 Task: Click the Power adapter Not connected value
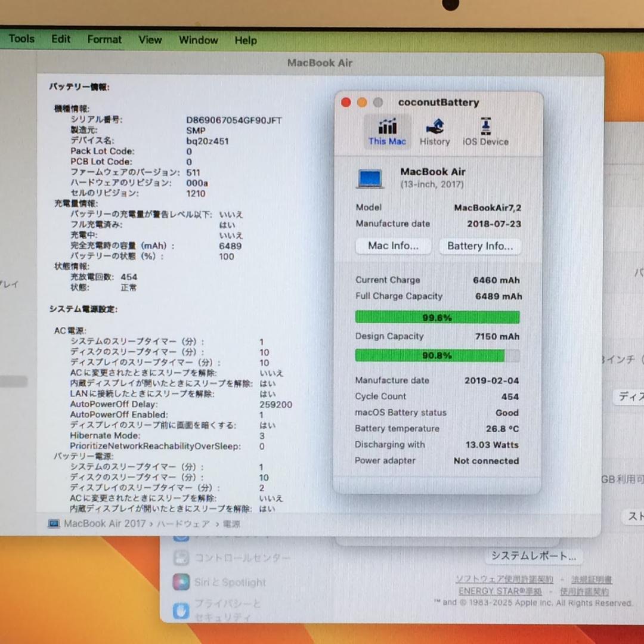[x=487, y=461]
